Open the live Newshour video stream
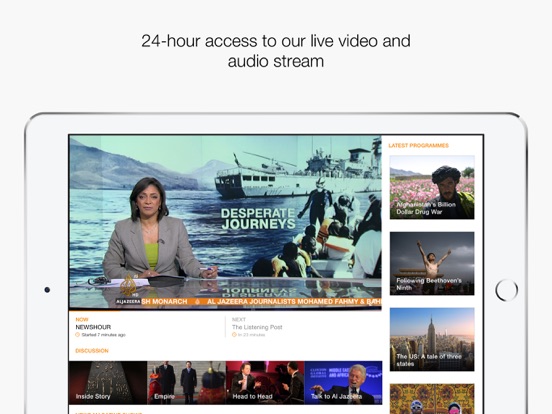This screenshot has height=414, width=552. 225,222
